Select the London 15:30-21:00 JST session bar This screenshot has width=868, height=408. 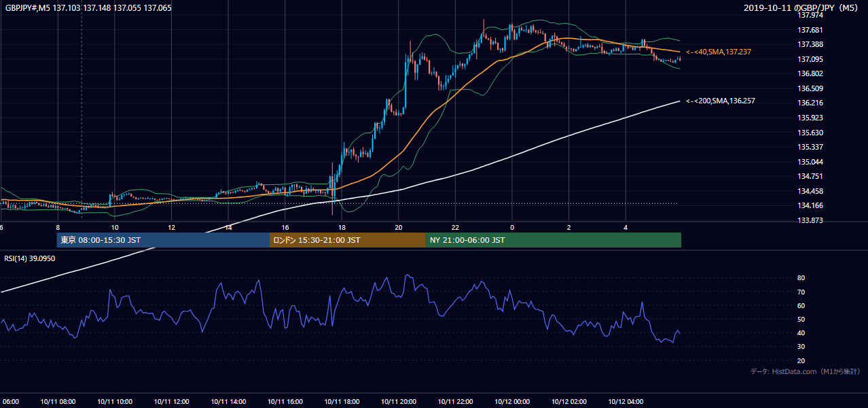tap(348, 240)
